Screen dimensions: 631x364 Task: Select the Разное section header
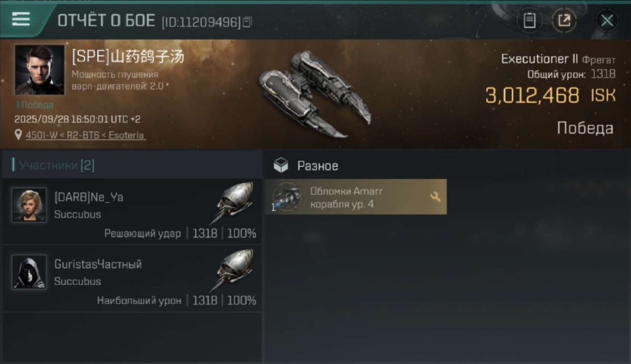(x=306, y=166)
